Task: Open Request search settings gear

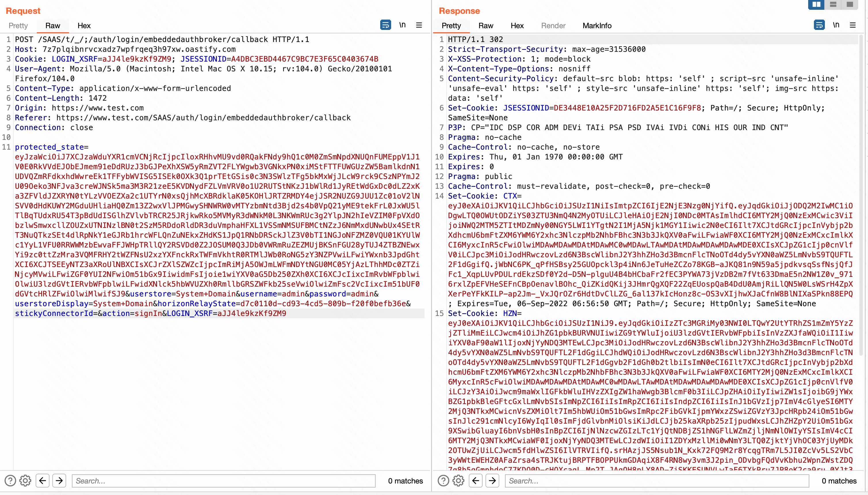Action: (x=25, y=481)
